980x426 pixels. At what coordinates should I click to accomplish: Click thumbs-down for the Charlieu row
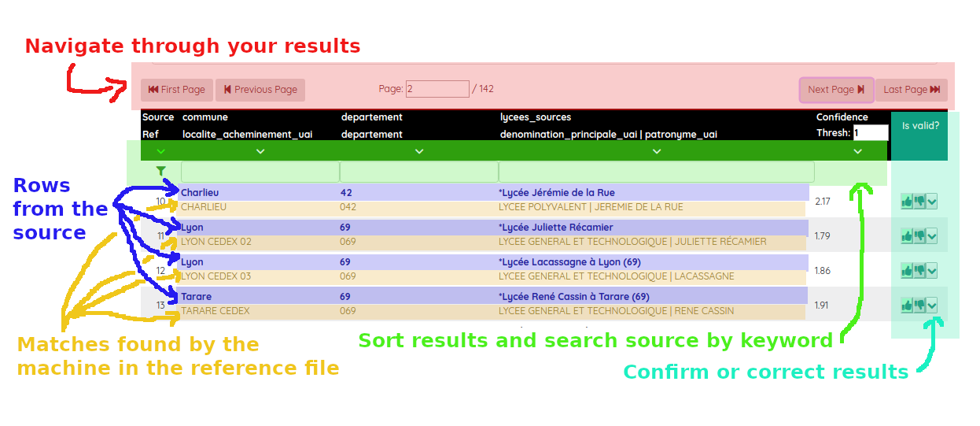pyautogui.click(x=919, y=202)
